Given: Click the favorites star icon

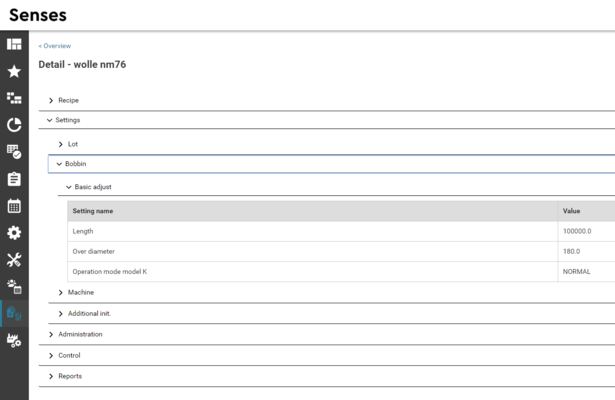Looking at the screenshot, I should click(x=14, y=71).
